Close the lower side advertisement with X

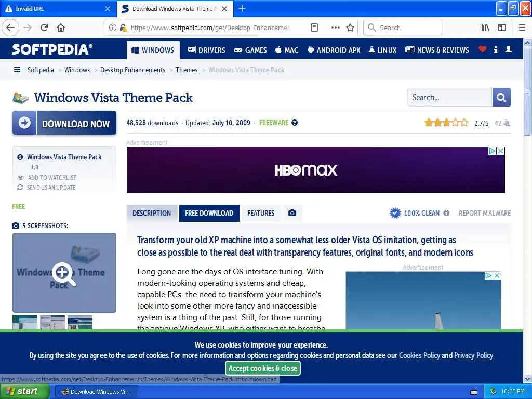(x=497, y=275)
